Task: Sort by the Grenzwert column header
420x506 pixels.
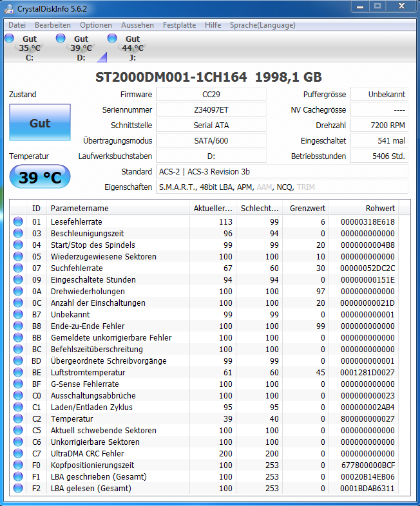Action: pos(306,209)
